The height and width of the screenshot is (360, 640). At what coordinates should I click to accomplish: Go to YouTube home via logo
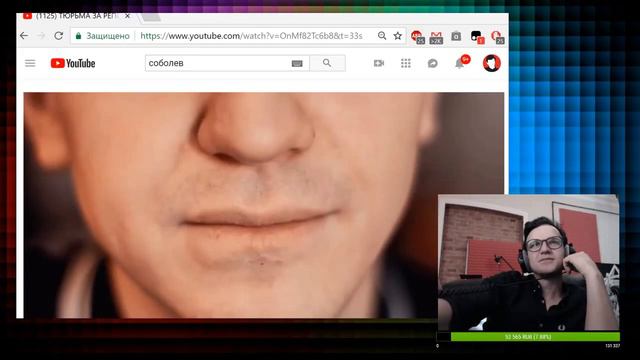point(73,63)
